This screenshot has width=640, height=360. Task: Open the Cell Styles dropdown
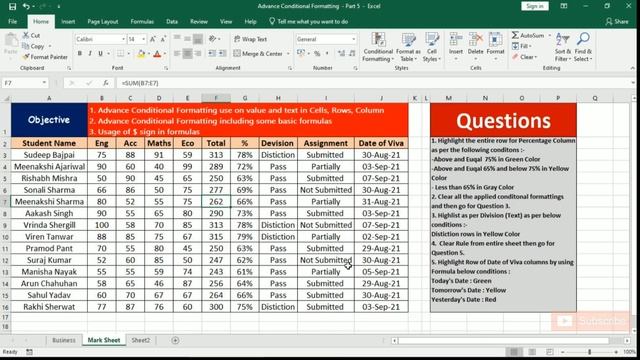click(x=431, y=47)
